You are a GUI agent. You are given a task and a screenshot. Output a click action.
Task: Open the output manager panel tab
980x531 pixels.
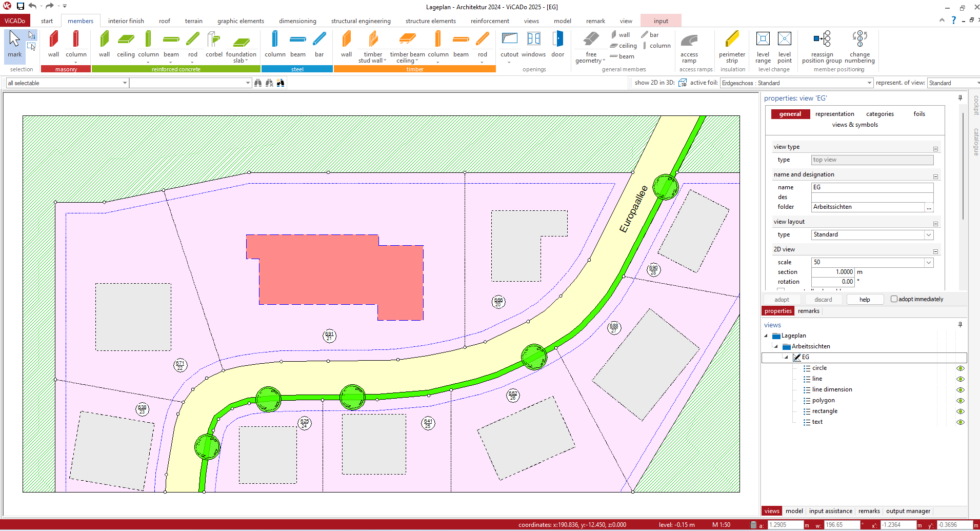click(908, 511)
